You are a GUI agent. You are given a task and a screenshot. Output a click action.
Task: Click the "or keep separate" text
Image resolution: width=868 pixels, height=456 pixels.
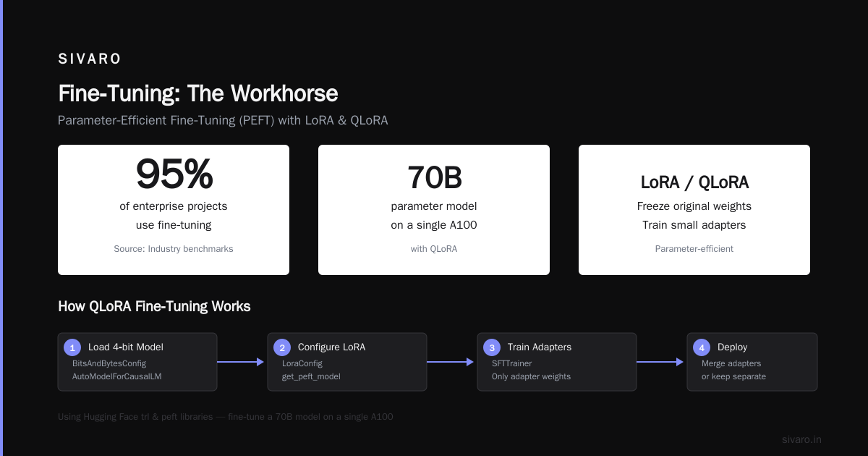coord(733,376)
